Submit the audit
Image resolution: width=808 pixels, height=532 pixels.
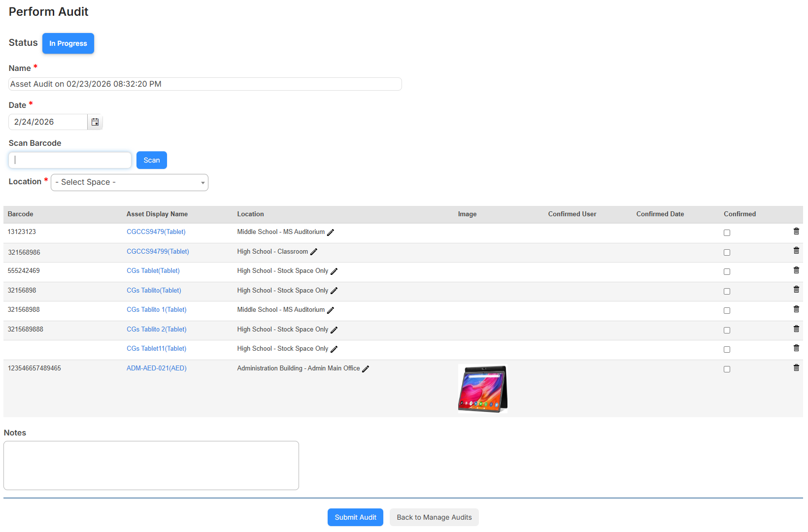[x=355, y=517]
